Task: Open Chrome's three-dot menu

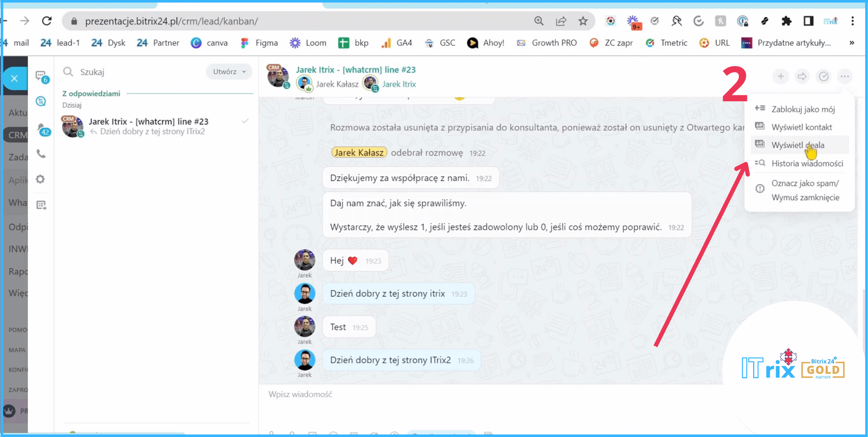Action: click(x=852, y=21)
